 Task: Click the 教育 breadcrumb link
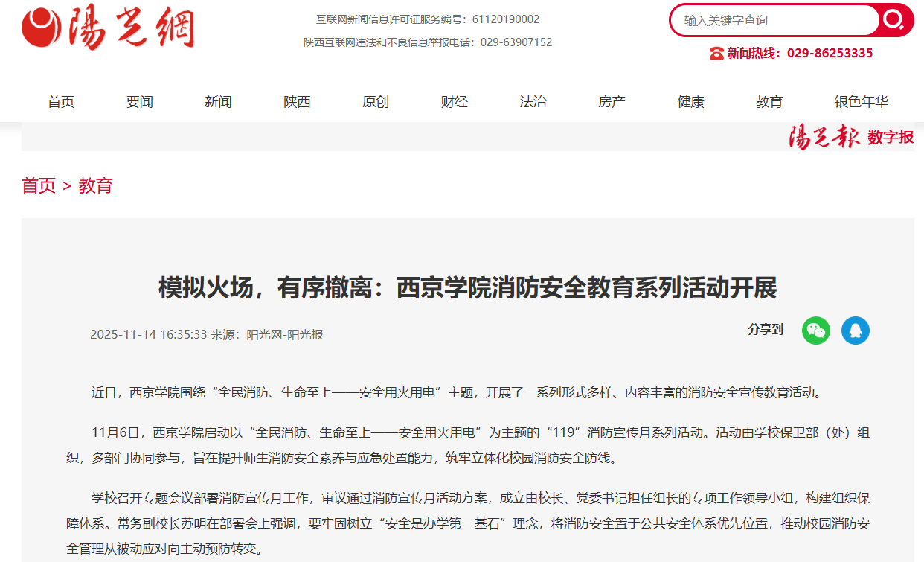[95, 185]
